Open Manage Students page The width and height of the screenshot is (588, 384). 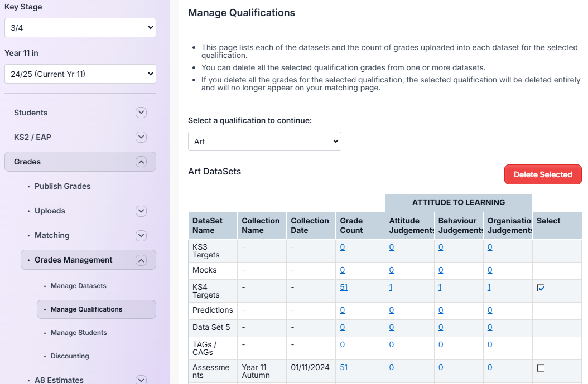tap(79, 333)
